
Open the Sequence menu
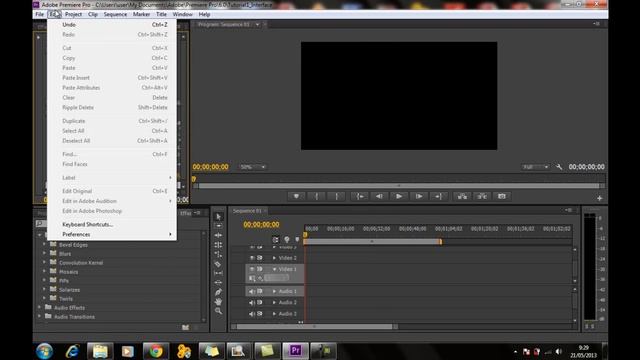pos(115,14)
